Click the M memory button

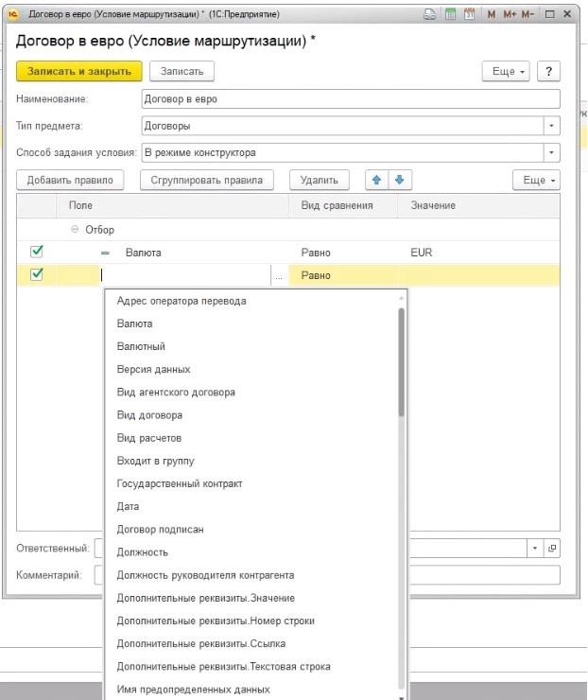click(x=492, y=14)
